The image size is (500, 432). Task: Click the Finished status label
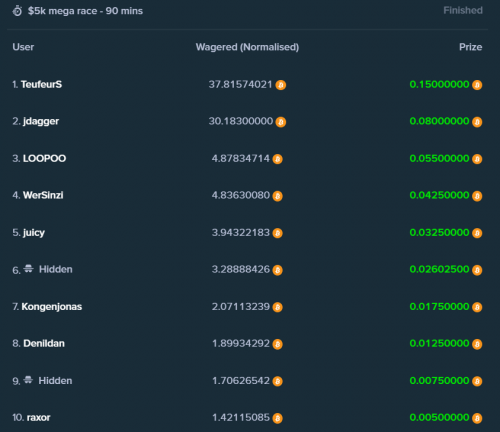pos(463,10)
